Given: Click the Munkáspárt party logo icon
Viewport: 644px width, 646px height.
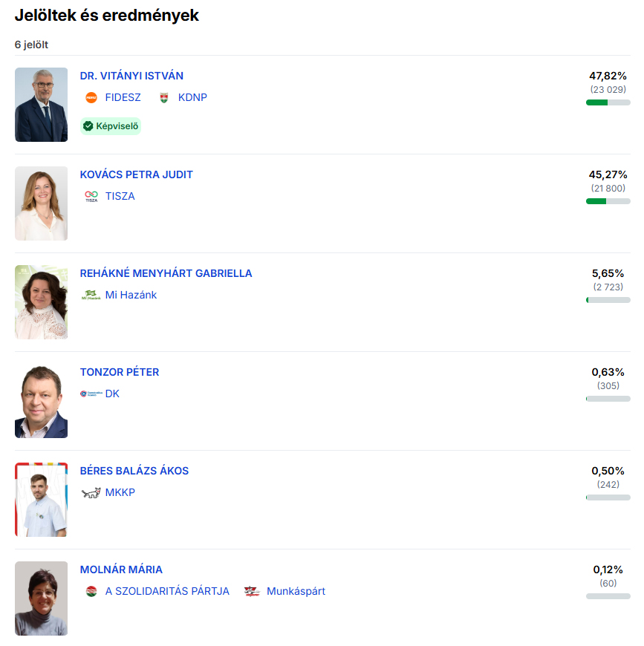Looking at the screenshot, I should pos(252,591).
